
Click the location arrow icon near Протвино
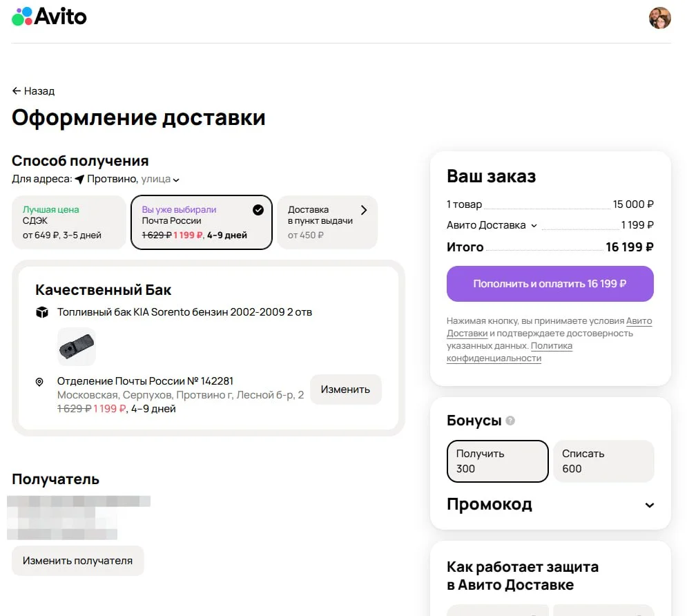pos(79,179)
